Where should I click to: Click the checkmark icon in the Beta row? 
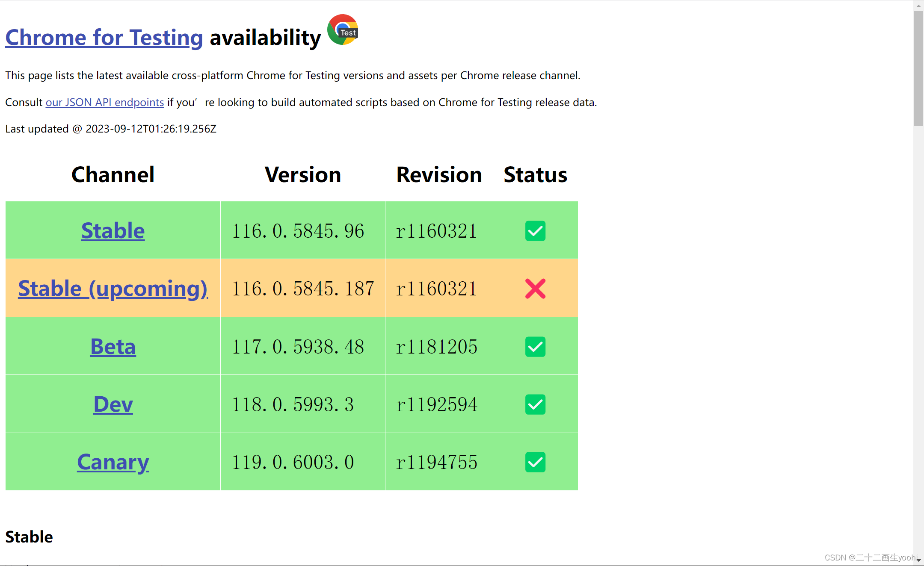pyautogui.click(x=535, y=346)
